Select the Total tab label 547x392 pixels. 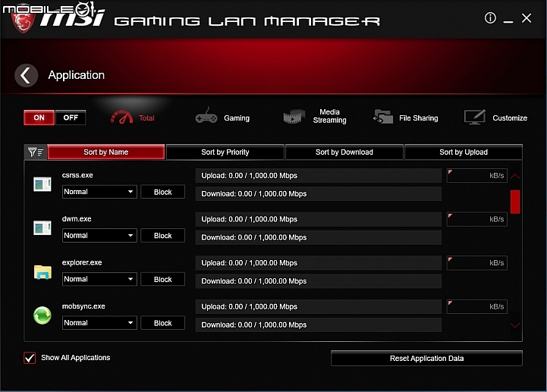pos(146,118)
